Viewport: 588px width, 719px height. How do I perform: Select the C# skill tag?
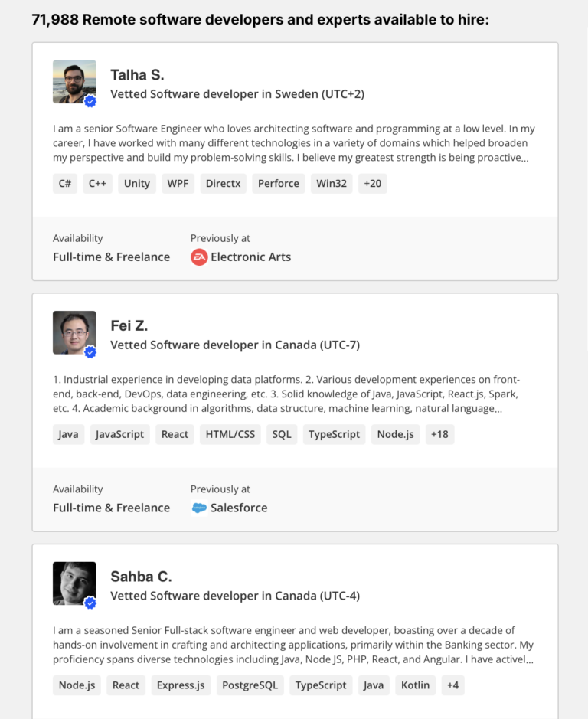65,183
